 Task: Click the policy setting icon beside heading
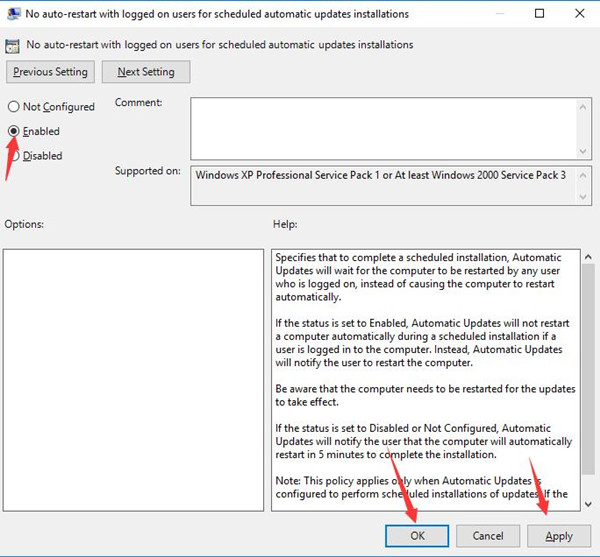(x=12, y=46)
